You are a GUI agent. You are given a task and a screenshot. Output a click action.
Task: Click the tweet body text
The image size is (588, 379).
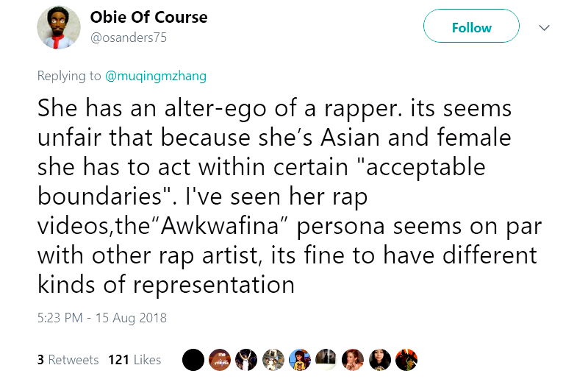(x=287, y=195)
